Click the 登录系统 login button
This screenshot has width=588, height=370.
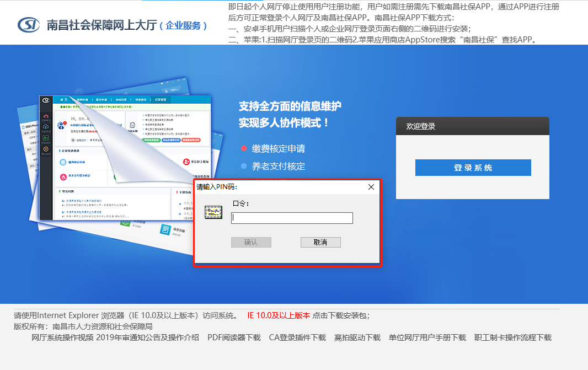(473, 168)
